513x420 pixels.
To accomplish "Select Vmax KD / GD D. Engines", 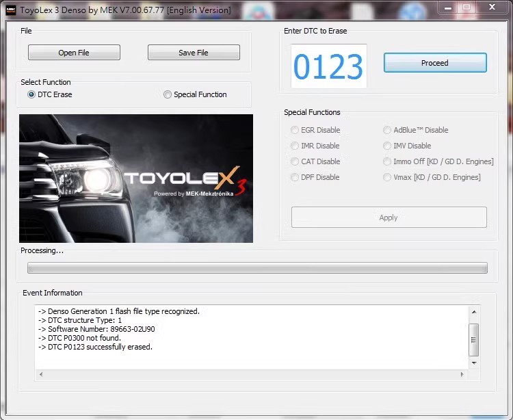I will [432, 177].
